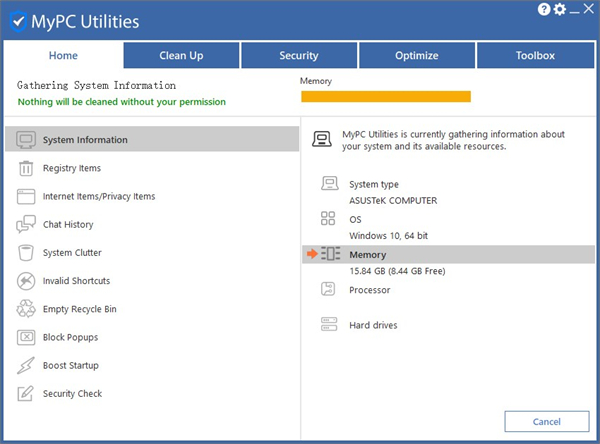The width and height of the screenshot is (600, 444).
Task: Click the Chat History speech bubble icon
Action: (x=26, y=225)
